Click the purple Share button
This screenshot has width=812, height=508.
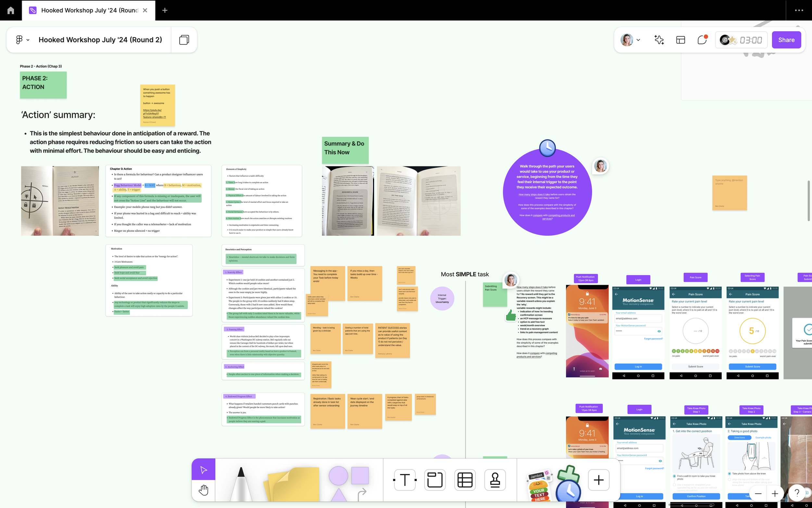coord(786,40)
